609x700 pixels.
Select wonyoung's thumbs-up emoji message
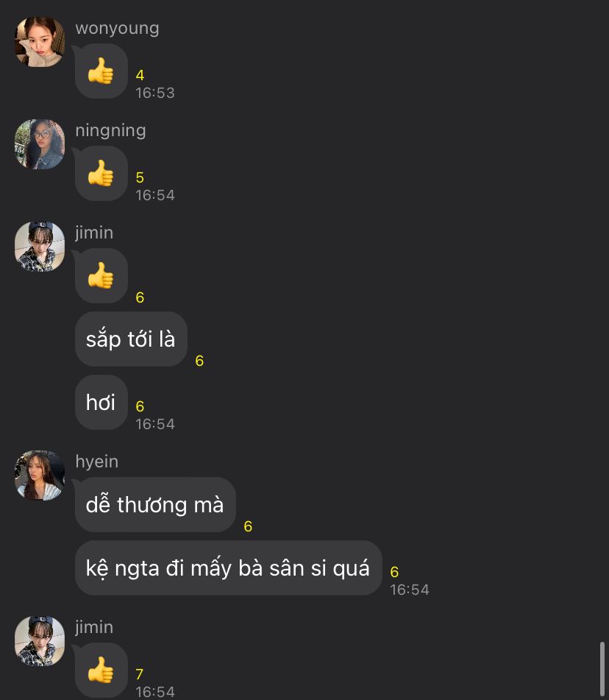pyautogui.click(x=101, y=71)
